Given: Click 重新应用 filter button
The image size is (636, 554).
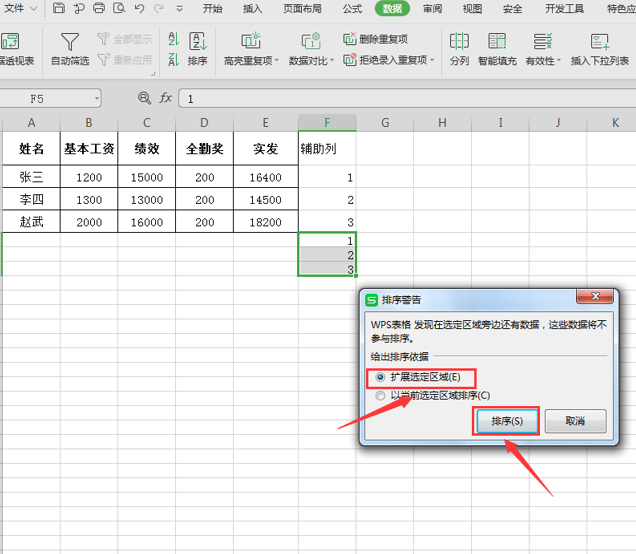Looking at the screenshot, I should point(125,60).
